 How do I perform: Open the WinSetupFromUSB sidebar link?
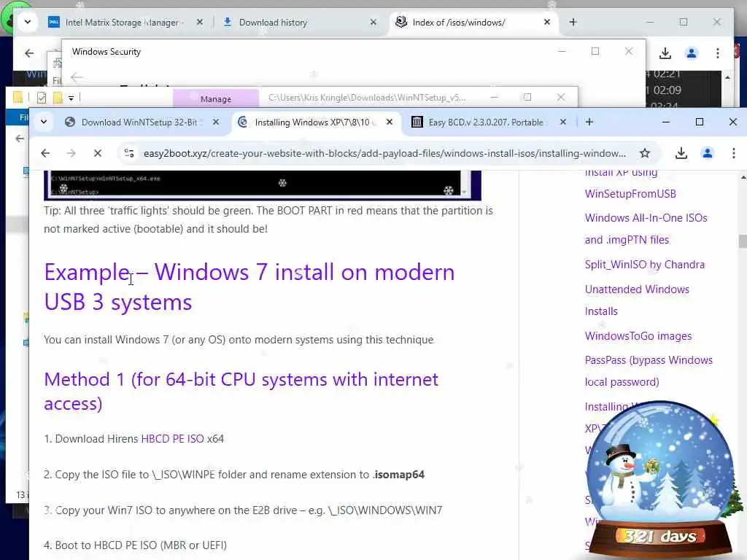[x=630, y=194]
